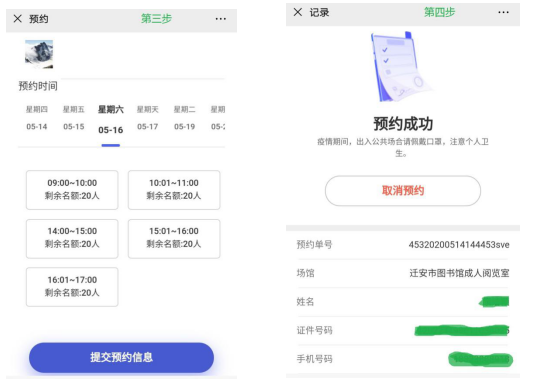This screenshot has width=533, height=388.
Task: Click the 姓名 row label
Action: pos(305,302)
